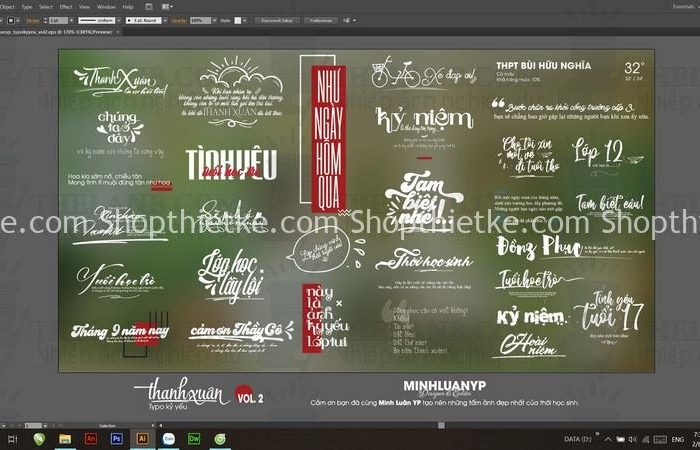Open Dreamweaver from the taskbar

pyautogui.click(x=194, y=438)
